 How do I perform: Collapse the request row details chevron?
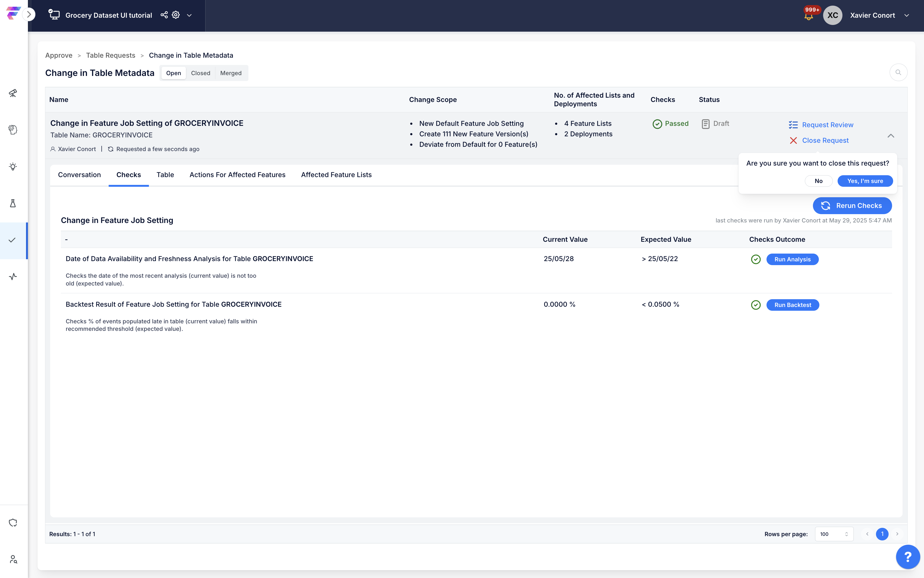891,136
